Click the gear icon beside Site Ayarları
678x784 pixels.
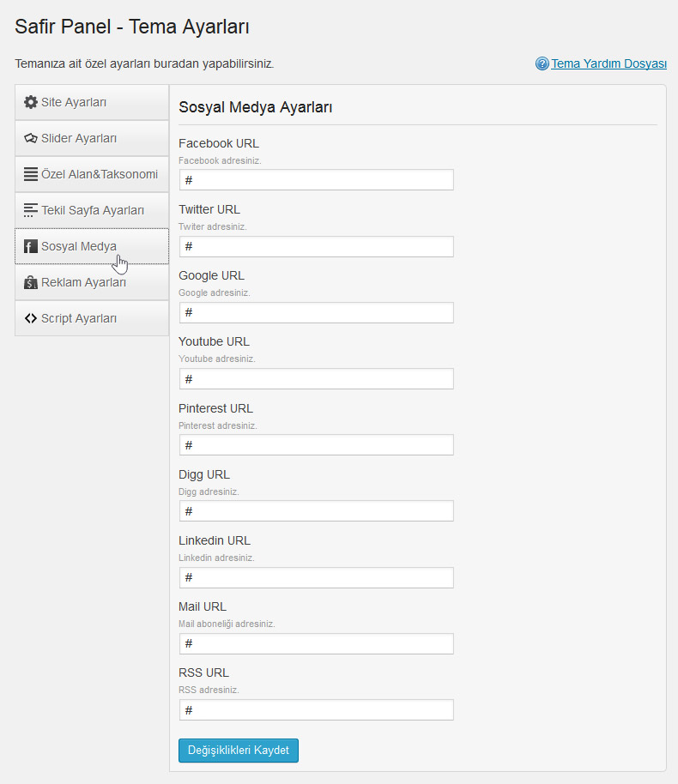[31, 102]
